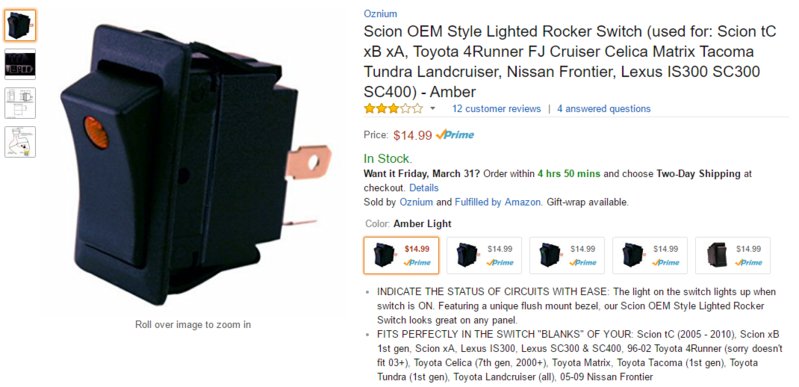The image size is (799, 387).
Task: Open the dimension diagram thumbnail
Action: tap(20, 103)
